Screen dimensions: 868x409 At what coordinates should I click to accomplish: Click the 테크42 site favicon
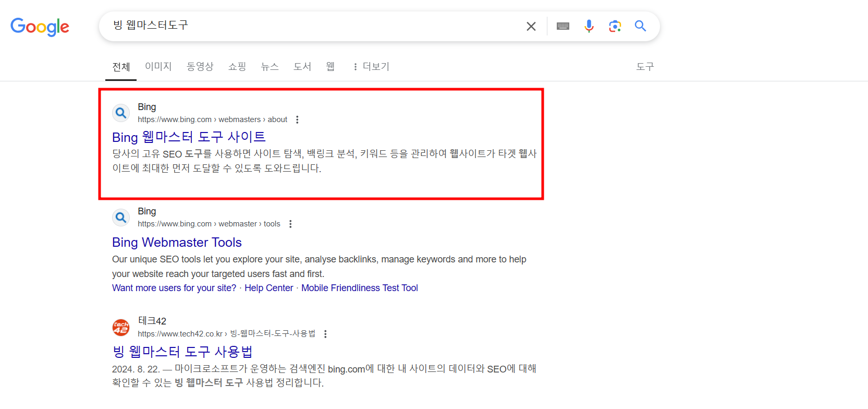(121, 328)
